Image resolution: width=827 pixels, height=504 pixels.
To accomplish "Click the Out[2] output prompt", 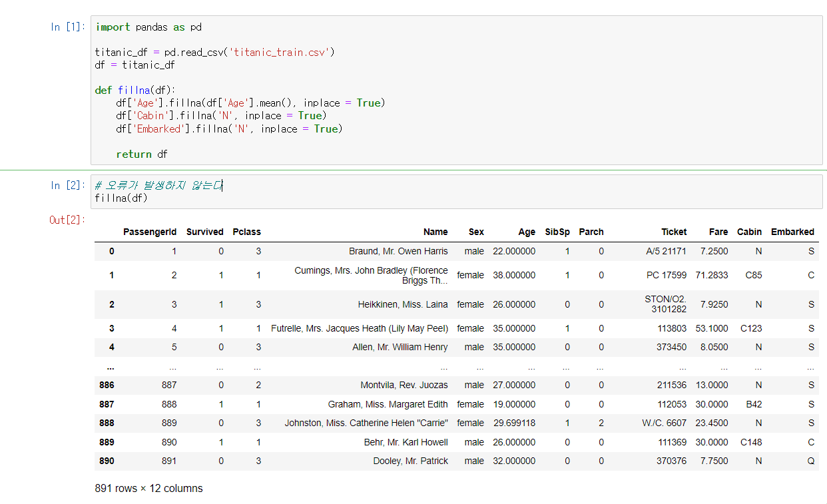I will tap(67, 220).
